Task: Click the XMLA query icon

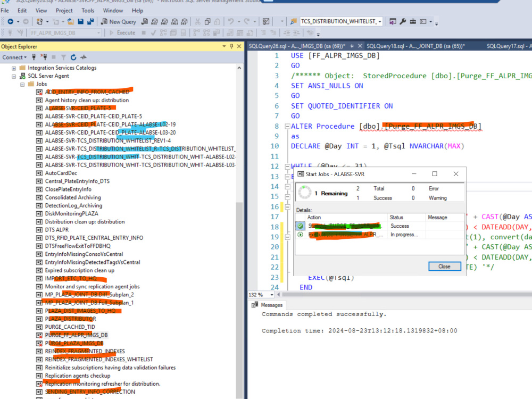Action: (174, 22)
